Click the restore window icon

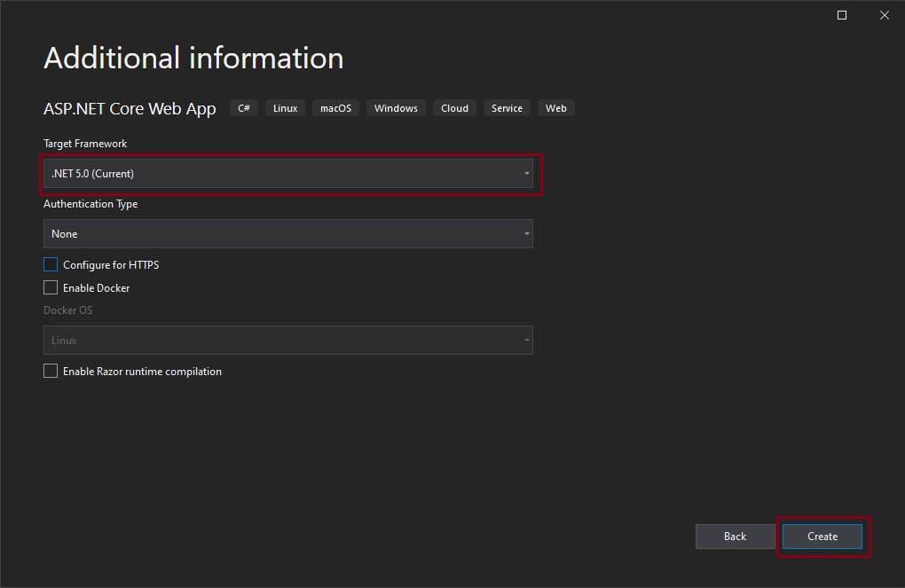tap(841, 15)
